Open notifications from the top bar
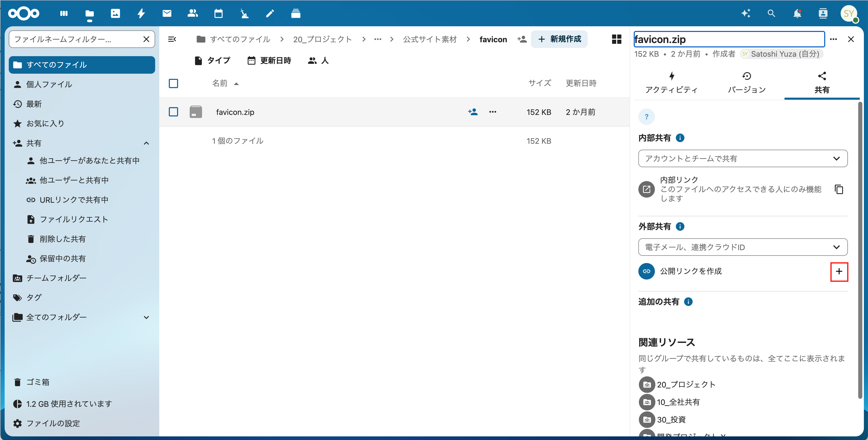Screen dimensions: 868x440 pyautogui.click(x=797, y=13)
